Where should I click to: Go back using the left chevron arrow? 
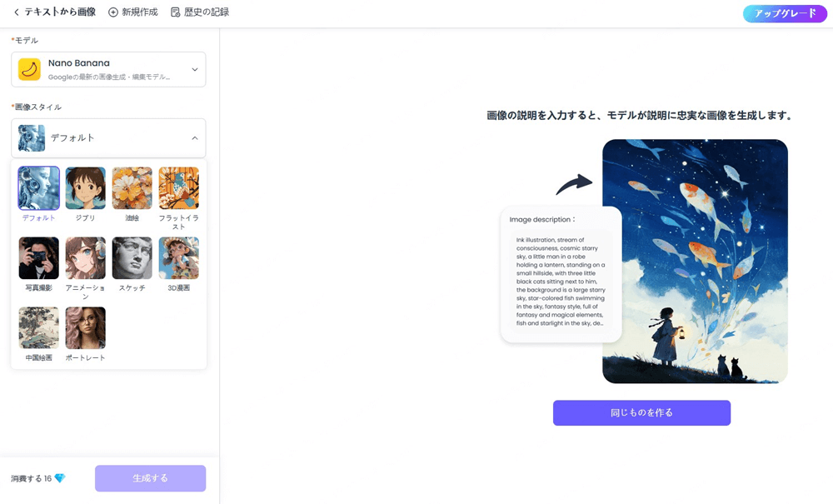tap(17, 12)
